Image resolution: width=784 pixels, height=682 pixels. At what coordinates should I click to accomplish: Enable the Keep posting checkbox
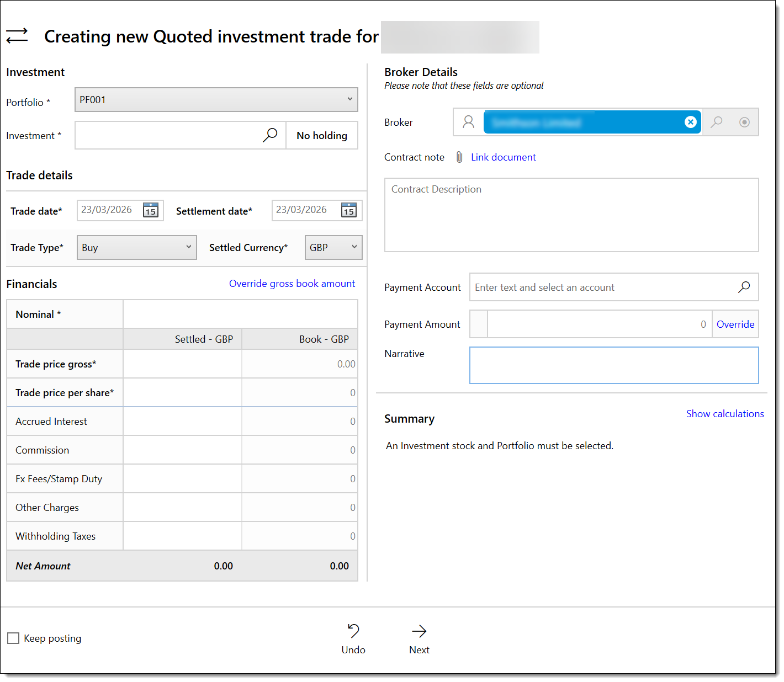(13, 638)
